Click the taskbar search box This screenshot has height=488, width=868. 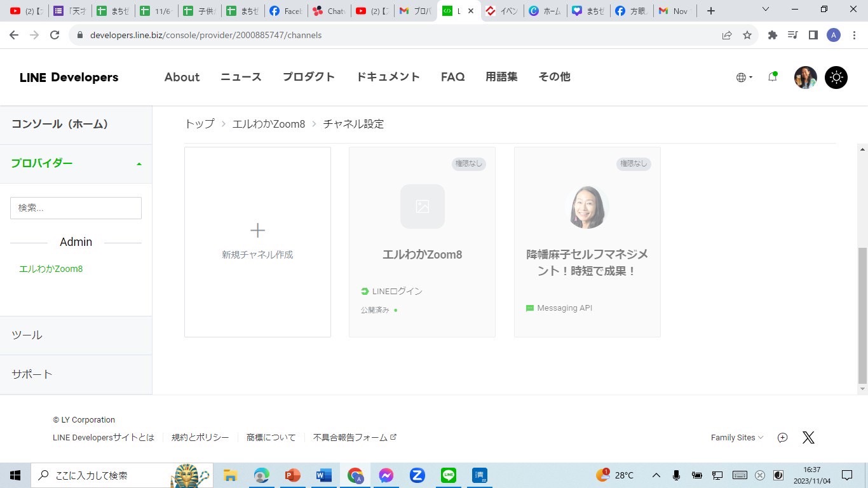point(123,475)
